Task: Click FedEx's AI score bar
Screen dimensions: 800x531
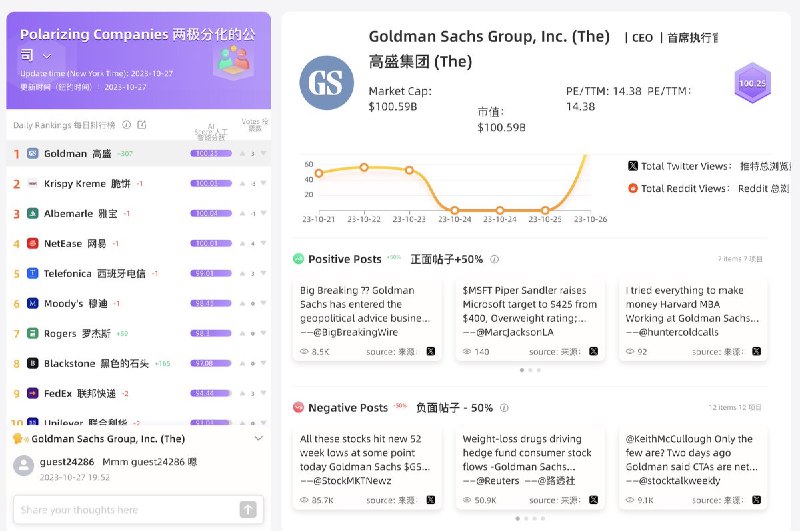Action: [211, 393]
